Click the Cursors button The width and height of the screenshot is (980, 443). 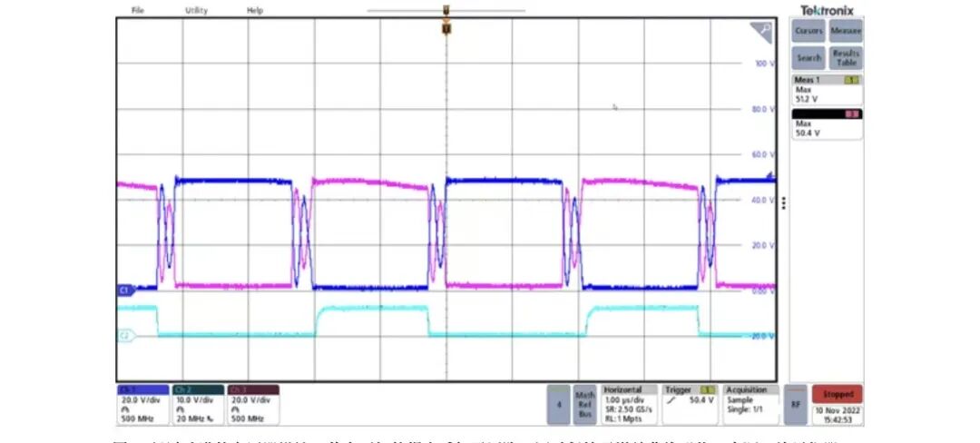pos(808,32)
